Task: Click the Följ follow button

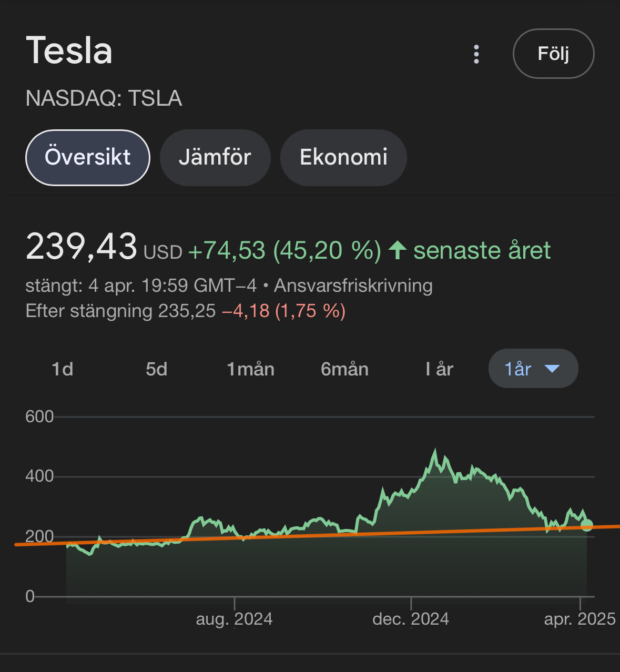Action: tap(553, 54)
